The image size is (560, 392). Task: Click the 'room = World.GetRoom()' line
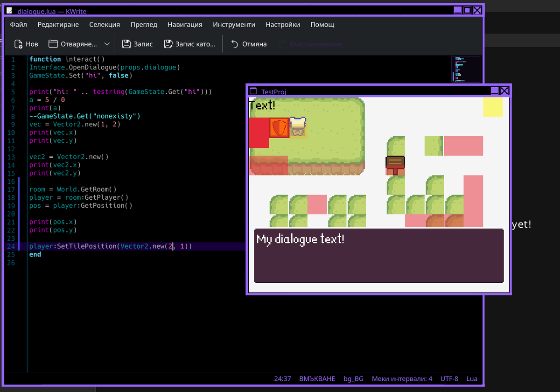73,189
